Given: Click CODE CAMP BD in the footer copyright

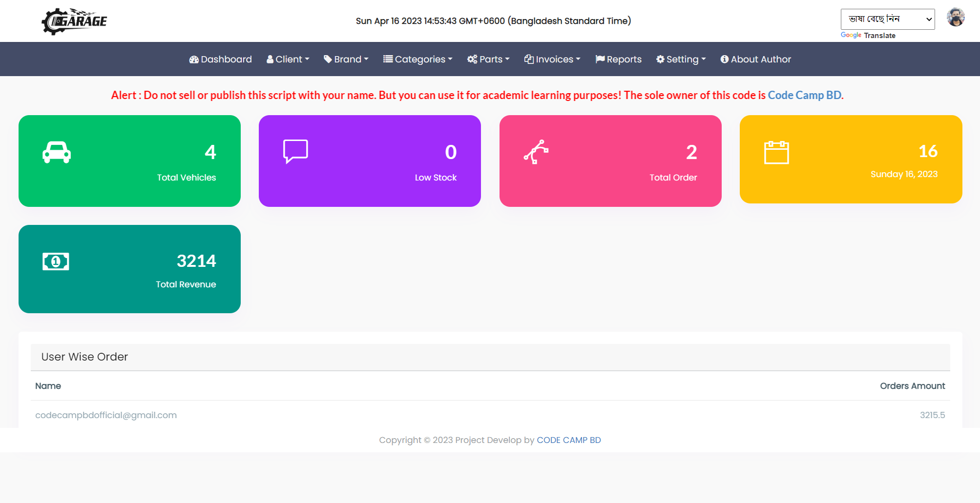Looking at the screenshot, I should pos(569,440).
